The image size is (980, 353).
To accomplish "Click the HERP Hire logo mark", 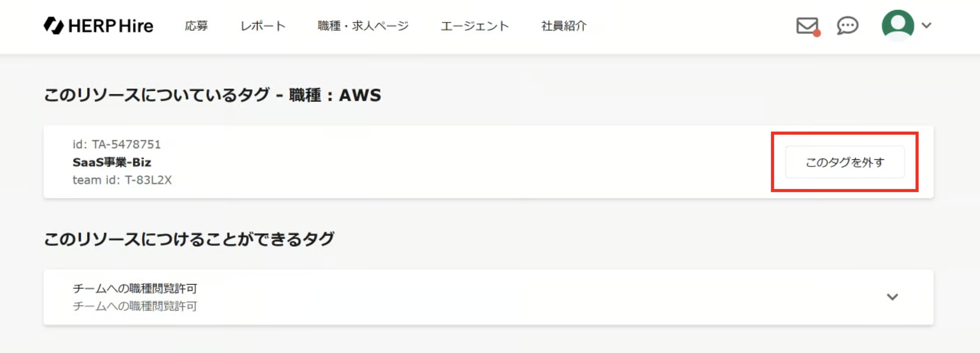I will click(54, 26).
